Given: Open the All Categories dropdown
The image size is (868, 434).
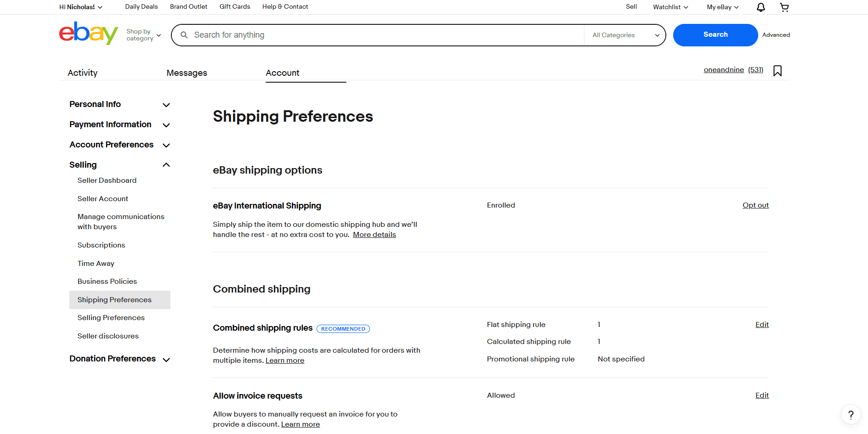Looking at the screenshot, I should (624, 35).
